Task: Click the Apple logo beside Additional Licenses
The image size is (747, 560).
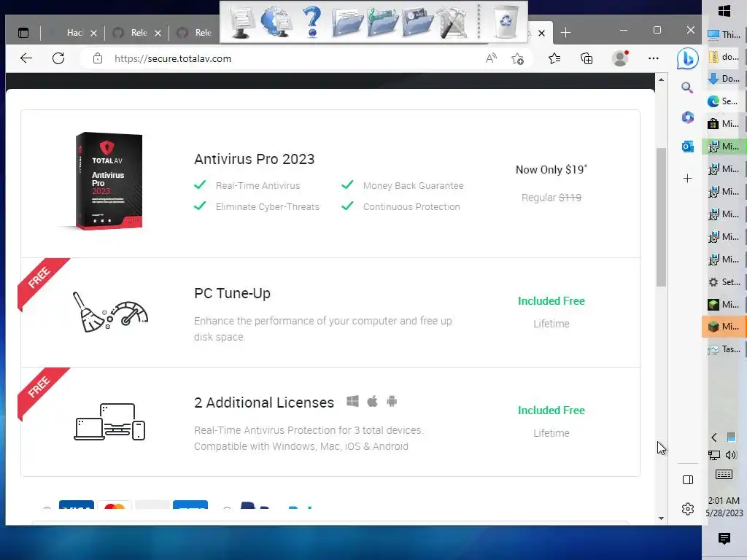Action: coord(373,402)
